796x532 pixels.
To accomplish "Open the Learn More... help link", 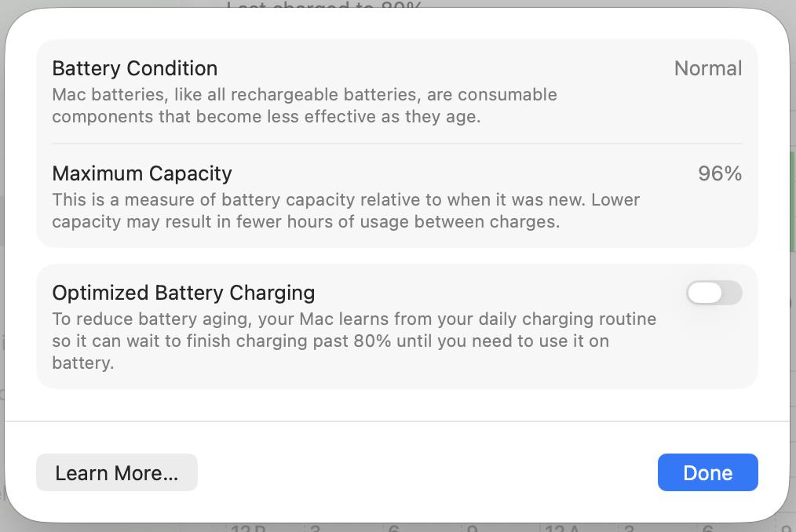I will [116, 472].
